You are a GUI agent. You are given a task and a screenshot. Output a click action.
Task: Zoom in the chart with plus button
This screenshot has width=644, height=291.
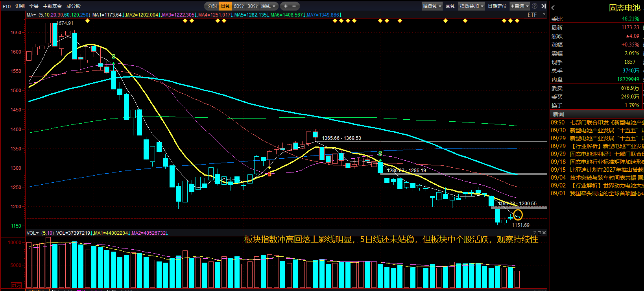(x=286, y=6)
